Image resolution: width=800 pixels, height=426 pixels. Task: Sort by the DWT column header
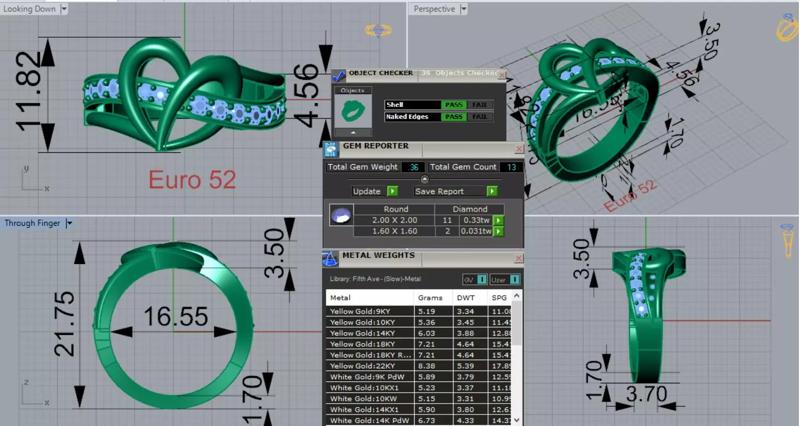469,297
